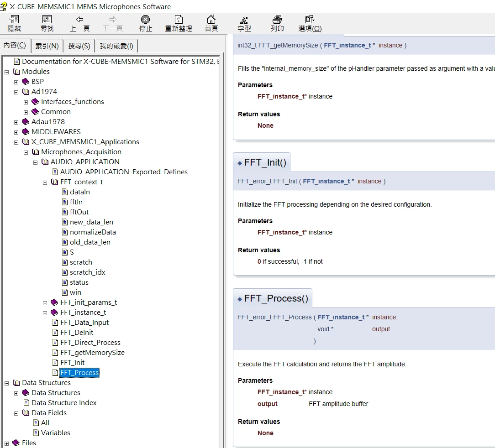Click the Adau1978 book icon

(26, 122)
